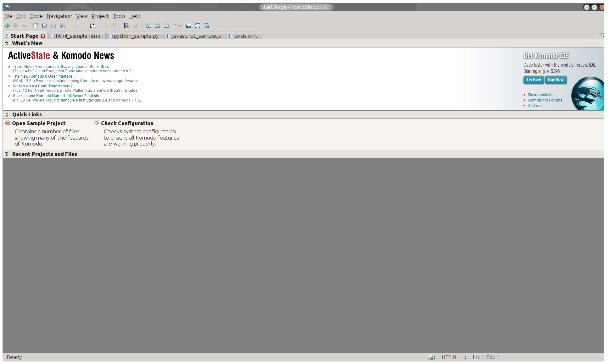The width and height of the screenshot is (609, 364).
Task: Click the Copy toolbar icon
Action: coord(84,26)
